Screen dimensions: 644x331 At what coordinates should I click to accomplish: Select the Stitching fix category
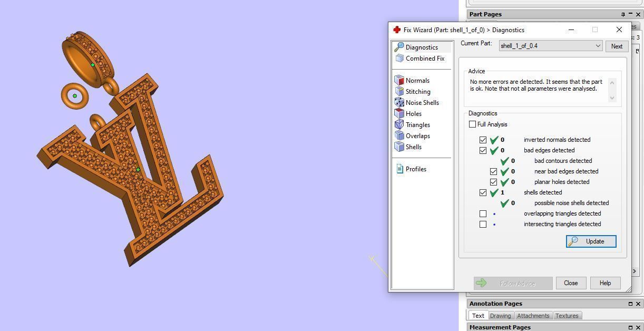(x=418, y=92)
